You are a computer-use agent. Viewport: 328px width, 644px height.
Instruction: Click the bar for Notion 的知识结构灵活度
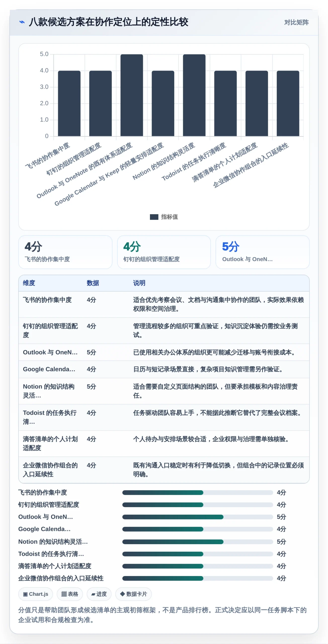[194, 95]
